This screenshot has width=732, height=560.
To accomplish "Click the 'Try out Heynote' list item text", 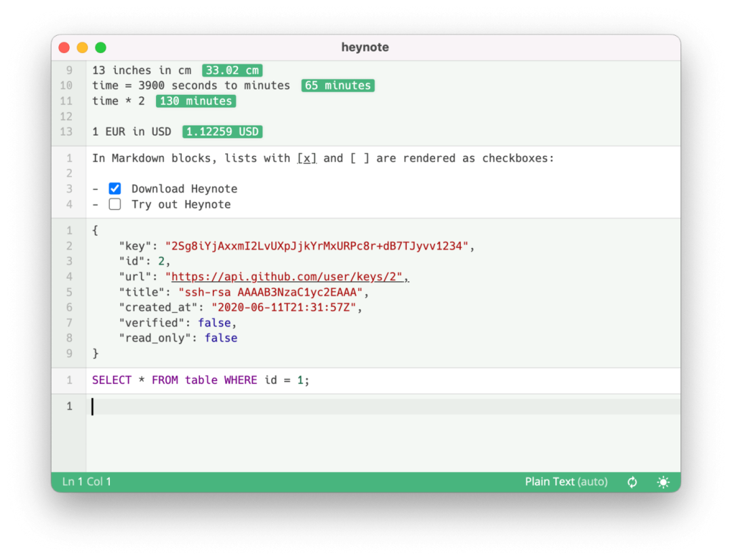I will (181, 205).
